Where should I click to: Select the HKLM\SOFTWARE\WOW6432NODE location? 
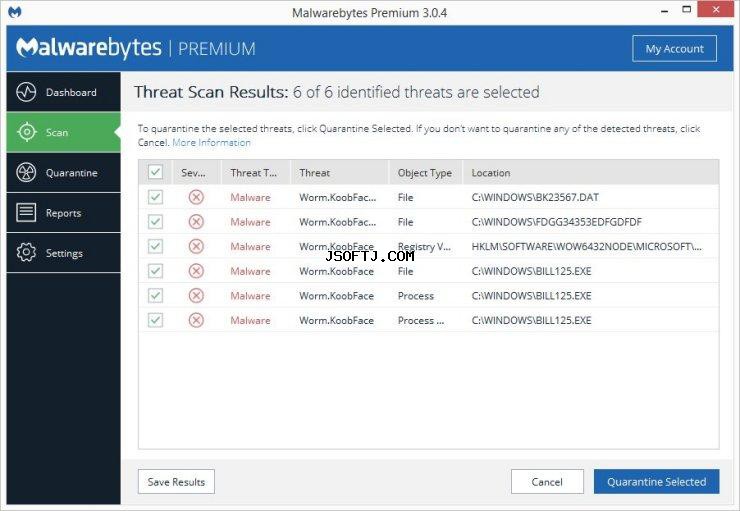click(x=586, y=246)
